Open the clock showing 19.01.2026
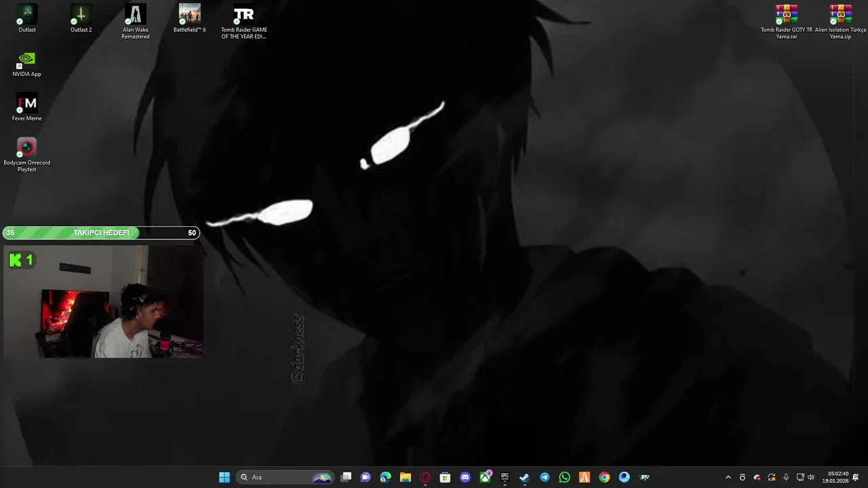868x488 pixels. coord(835,477)
